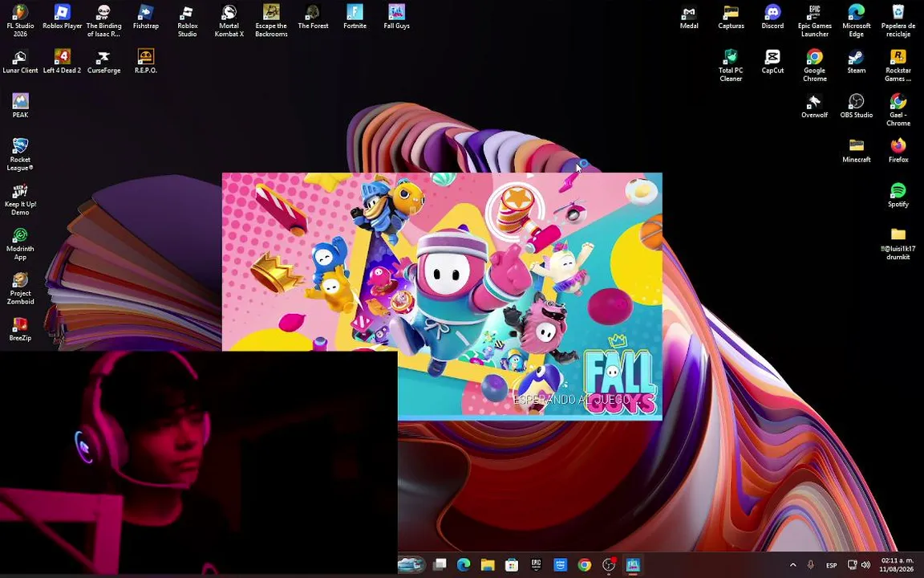This screenshot has height=578, width=924.
Task: Open the Medal desktop shortcut
Action: coord(689,17)
